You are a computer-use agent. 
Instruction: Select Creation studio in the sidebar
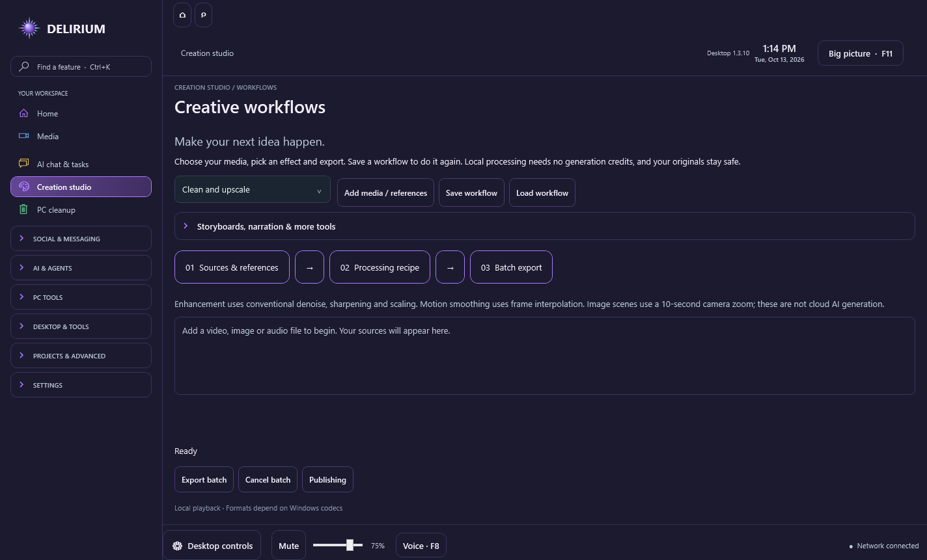pyautogui.click(x=81, y=187)
